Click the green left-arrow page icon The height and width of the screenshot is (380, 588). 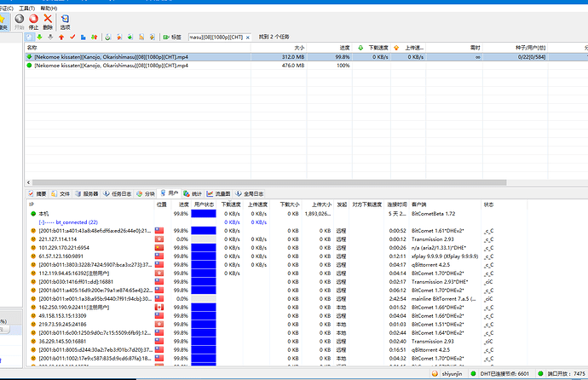pos(130,37)
